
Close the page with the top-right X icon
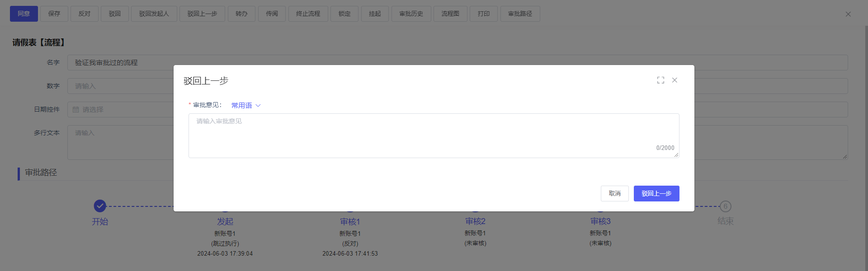click(848, 14)
